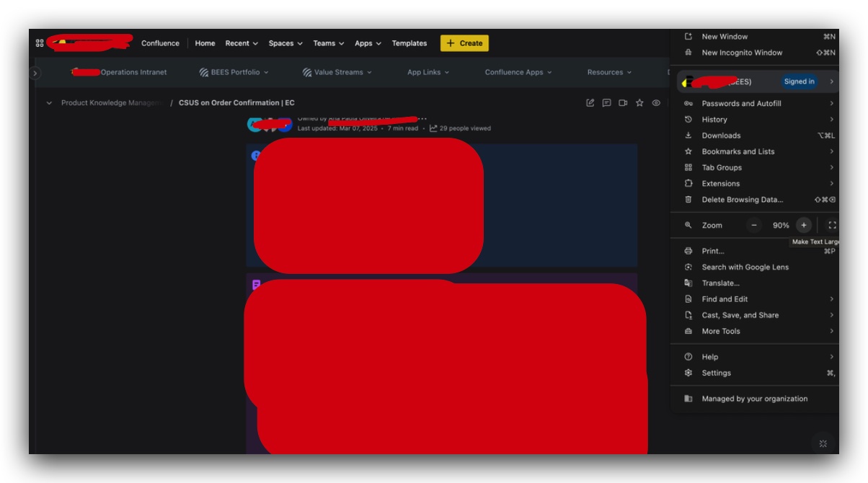Star this Confluence page
The image size is (868, 483).
(639, 103)
